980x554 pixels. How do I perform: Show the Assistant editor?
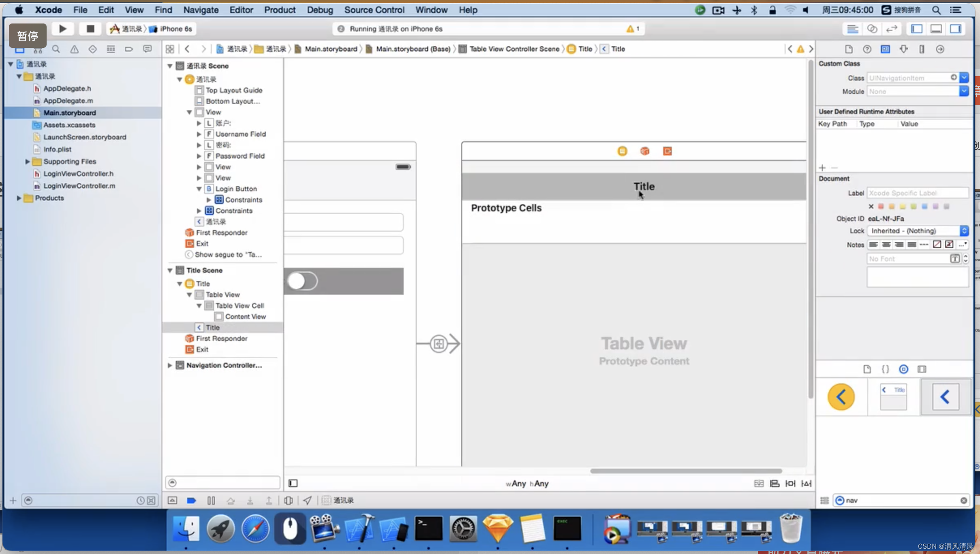point(872,29)
